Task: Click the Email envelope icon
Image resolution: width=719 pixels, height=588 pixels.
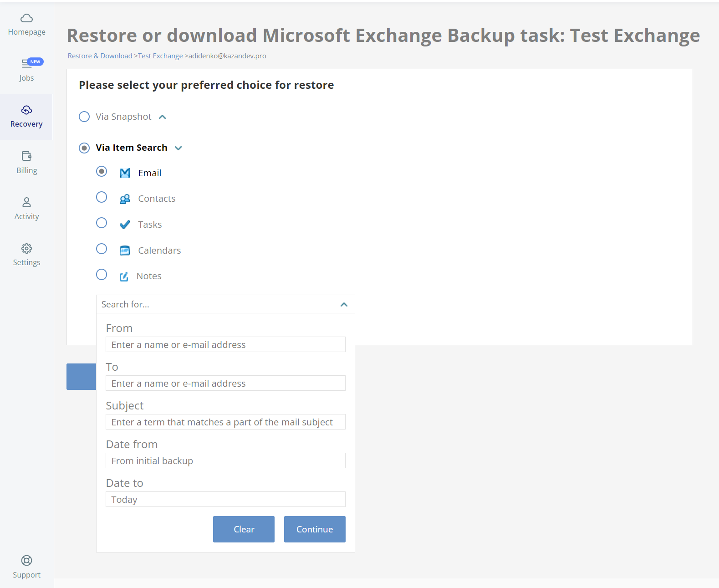Action: pyautogui.click(x=125, y=173)
